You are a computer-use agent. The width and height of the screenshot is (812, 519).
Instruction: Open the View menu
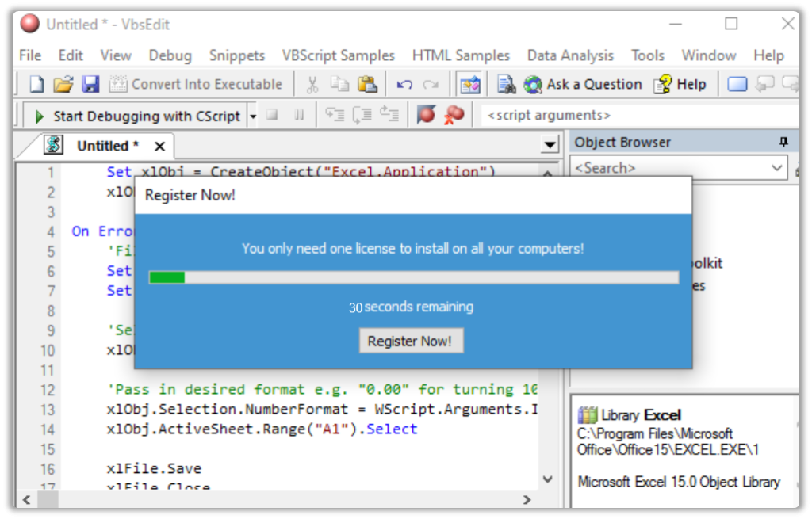(116, 55)
